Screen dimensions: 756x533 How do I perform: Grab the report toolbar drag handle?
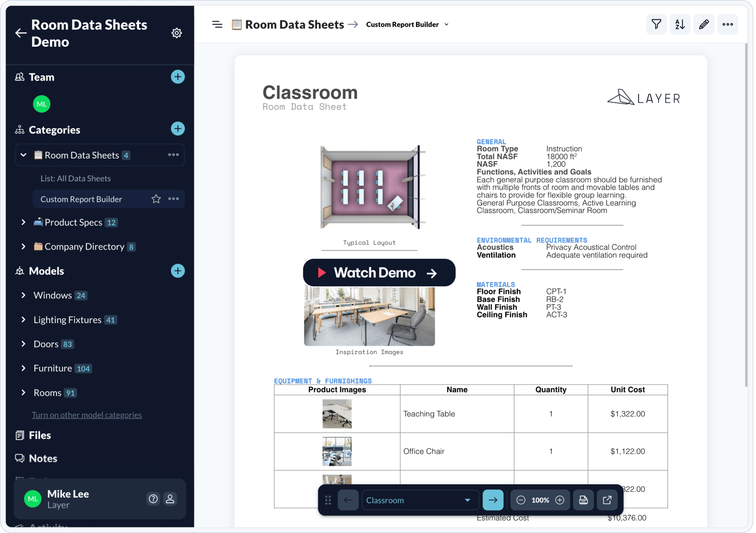coord(328,500)
